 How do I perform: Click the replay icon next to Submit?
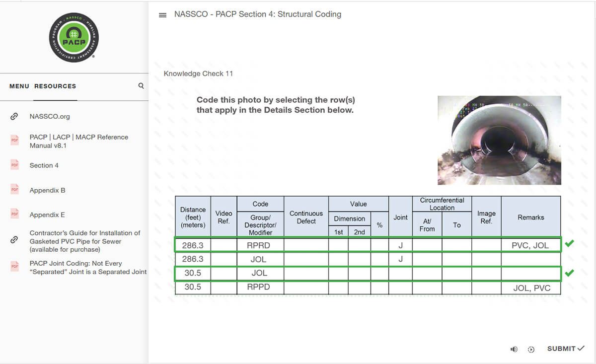coord(531,349)
